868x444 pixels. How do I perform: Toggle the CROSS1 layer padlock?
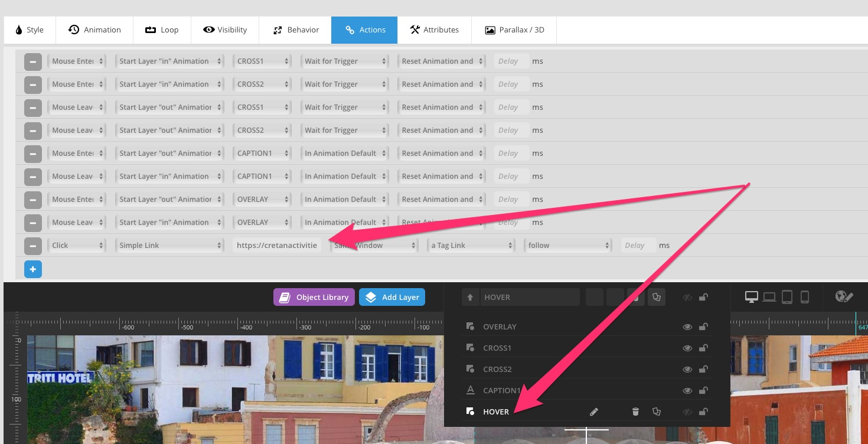(703, 348)
